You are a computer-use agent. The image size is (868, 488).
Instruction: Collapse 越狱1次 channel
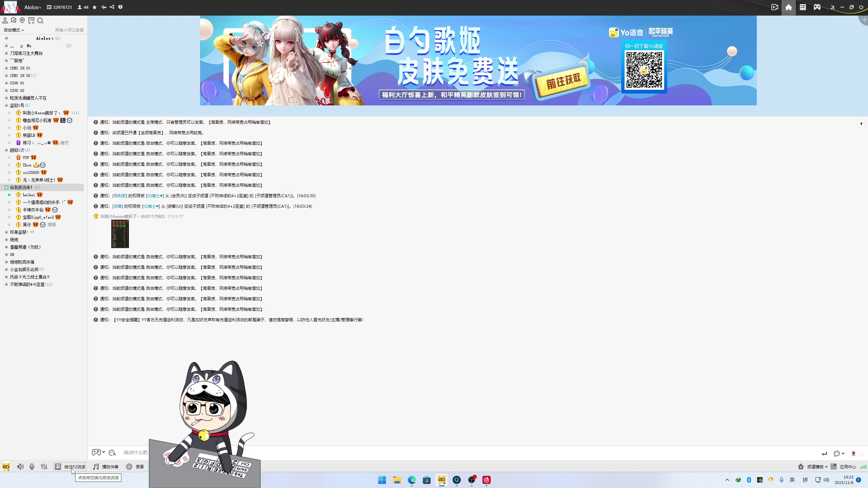coord(6,150)
